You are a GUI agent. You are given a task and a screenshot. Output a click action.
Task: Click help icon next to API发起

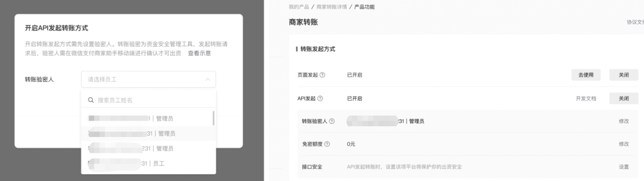pos(320,98)
